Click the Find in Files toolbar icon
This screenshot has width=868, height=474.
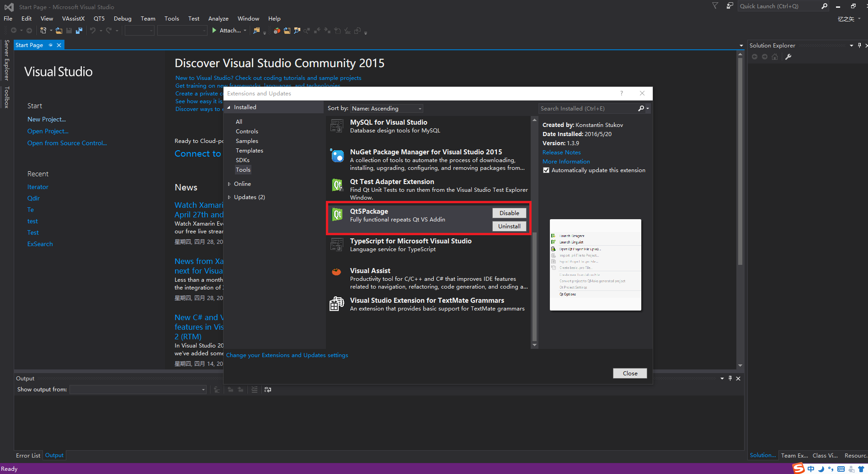256,31
